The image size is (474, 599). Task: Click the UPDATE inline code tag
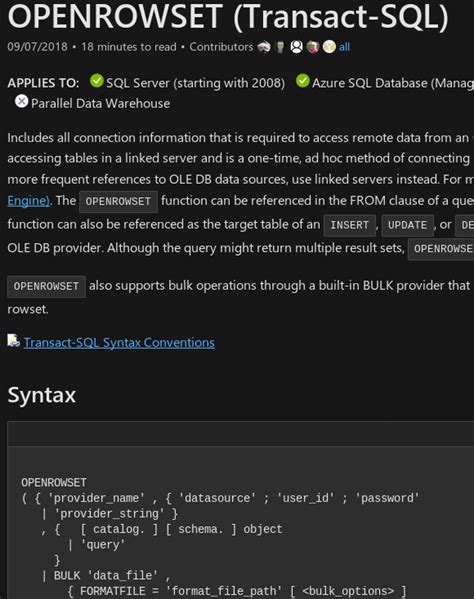(408, 225)
